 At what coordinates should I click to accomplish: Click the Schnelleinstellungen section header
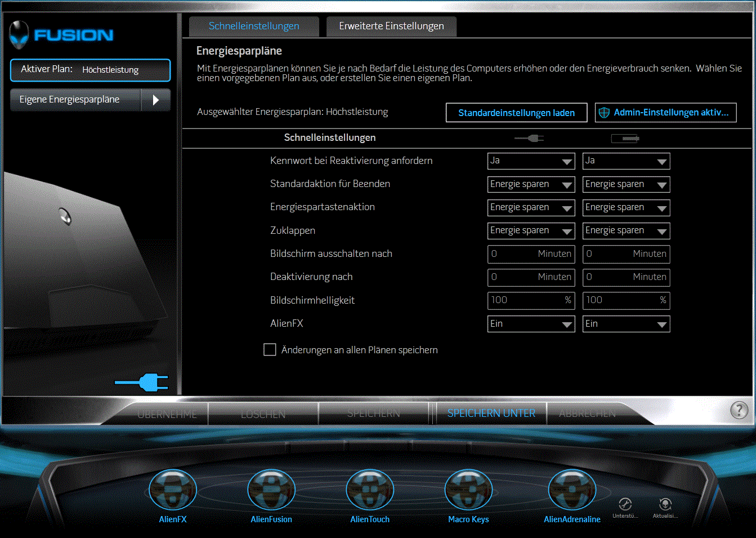[330, 137]
